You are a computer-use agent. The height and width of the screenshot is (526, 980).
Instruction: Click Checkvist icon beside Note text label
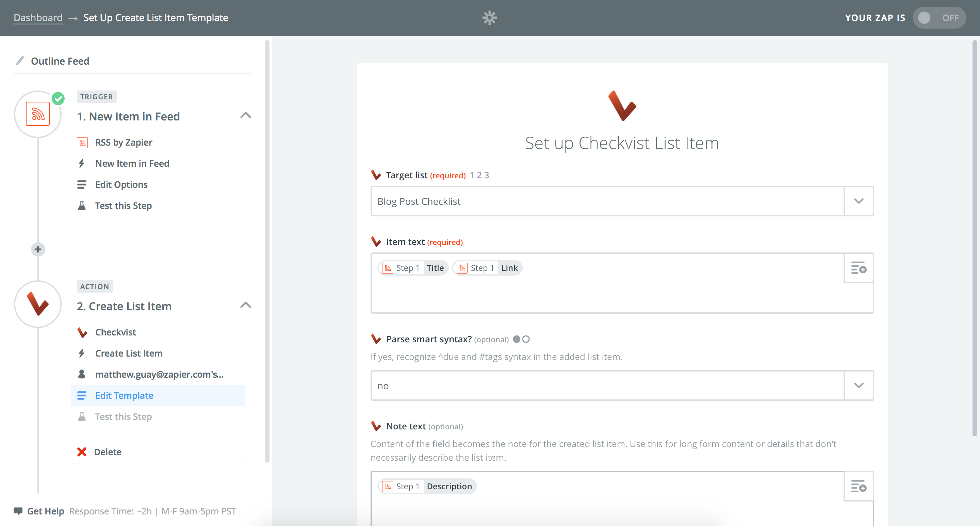pos(376,426)
